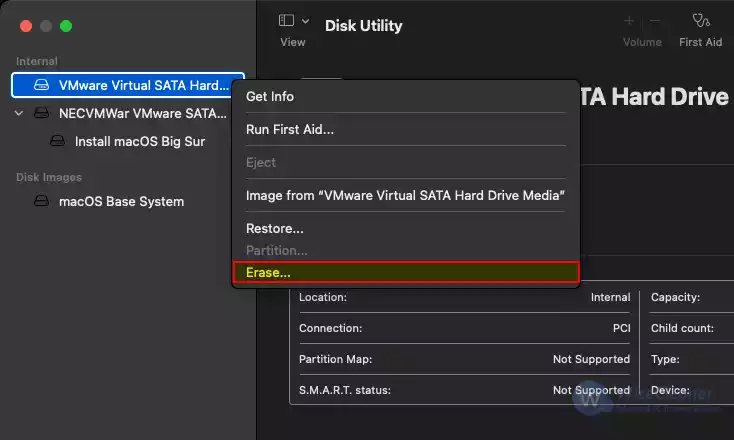
Task: Click the sidebar View icon in toolbar
Action: pyautogui.click(x=286, y=21)
